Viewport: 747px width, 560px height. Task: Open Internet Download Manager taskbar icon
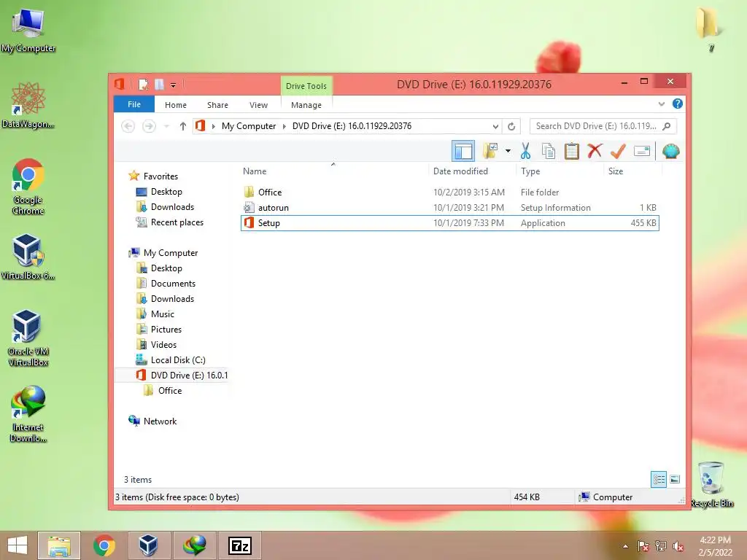tap(194, 545)
